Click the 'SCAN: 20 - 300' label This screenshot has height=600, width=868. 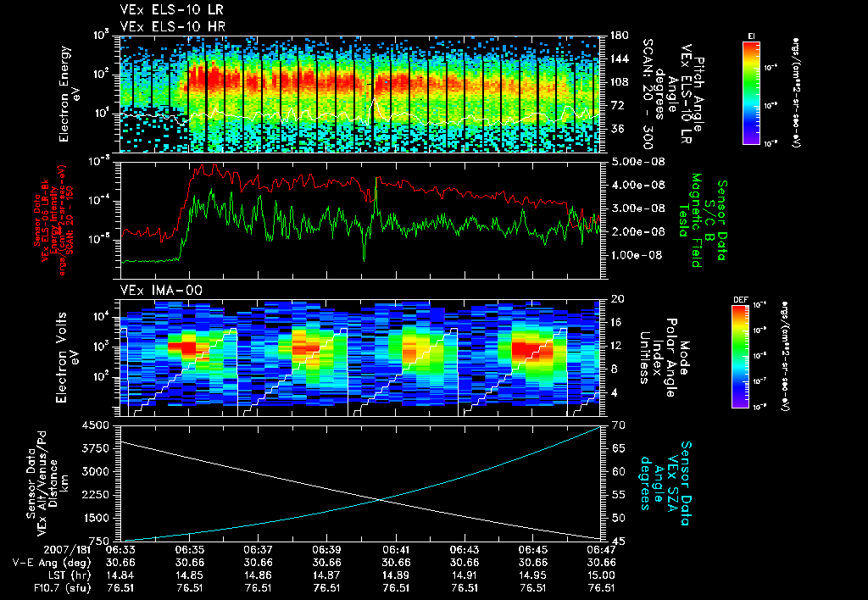pos(648,94)
